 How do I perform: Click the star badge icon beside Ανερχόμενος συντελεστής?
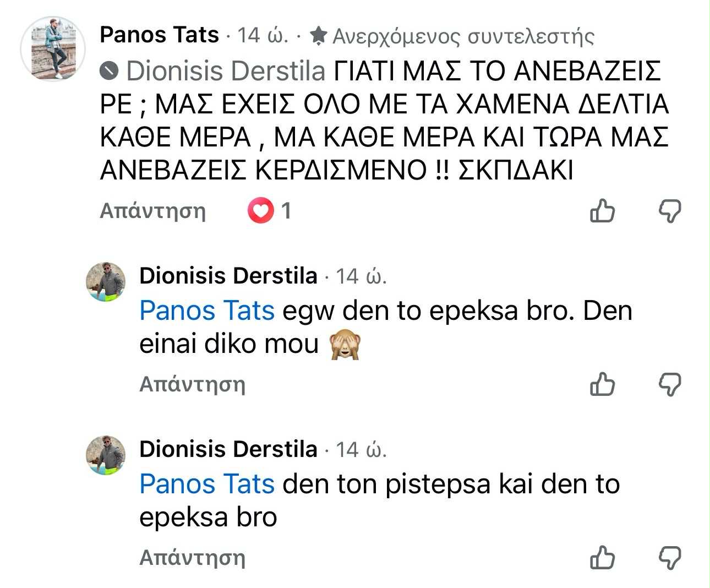click(318, 36)
